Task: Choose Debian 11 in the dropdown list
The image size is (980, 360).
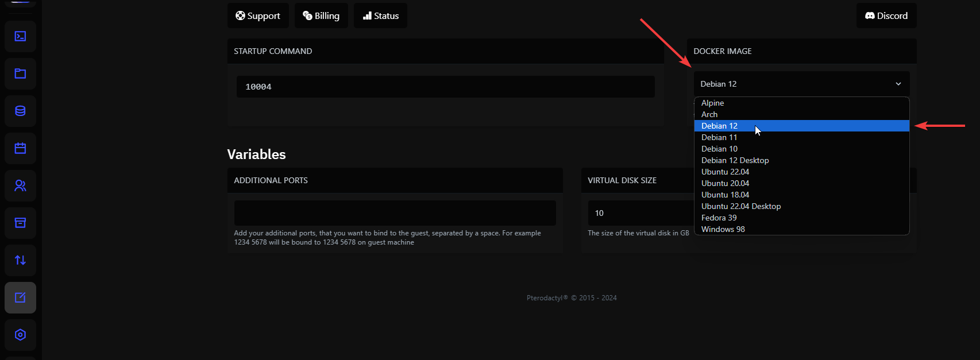Action: pos(801,137)
